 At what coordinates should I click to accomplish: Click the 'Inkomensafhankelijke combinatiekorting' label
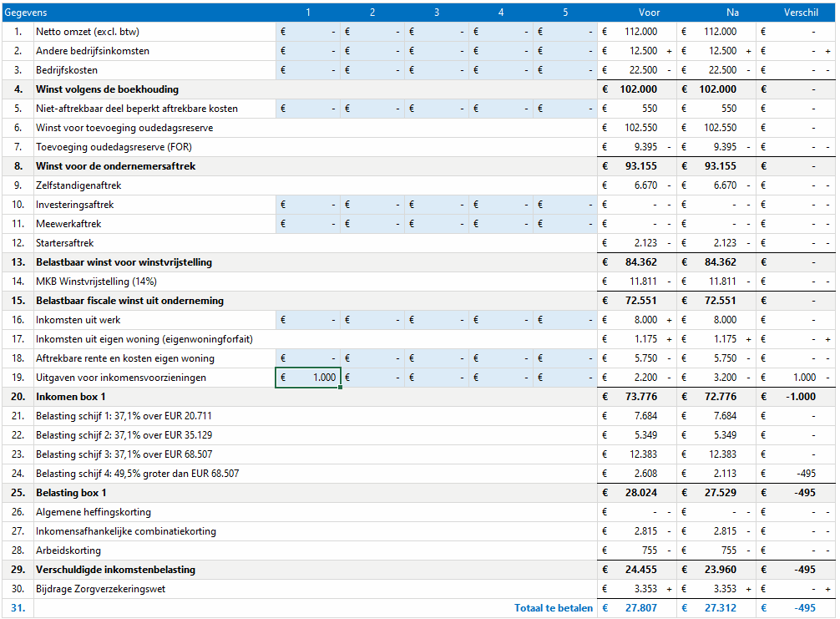click(126, 531)
